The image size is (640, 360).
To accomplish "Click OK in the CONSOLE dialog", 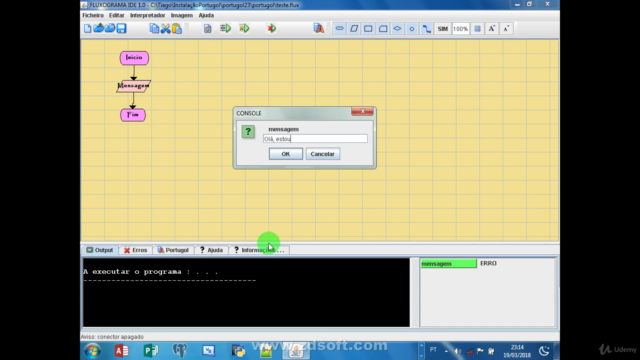I will pos(286,154).
